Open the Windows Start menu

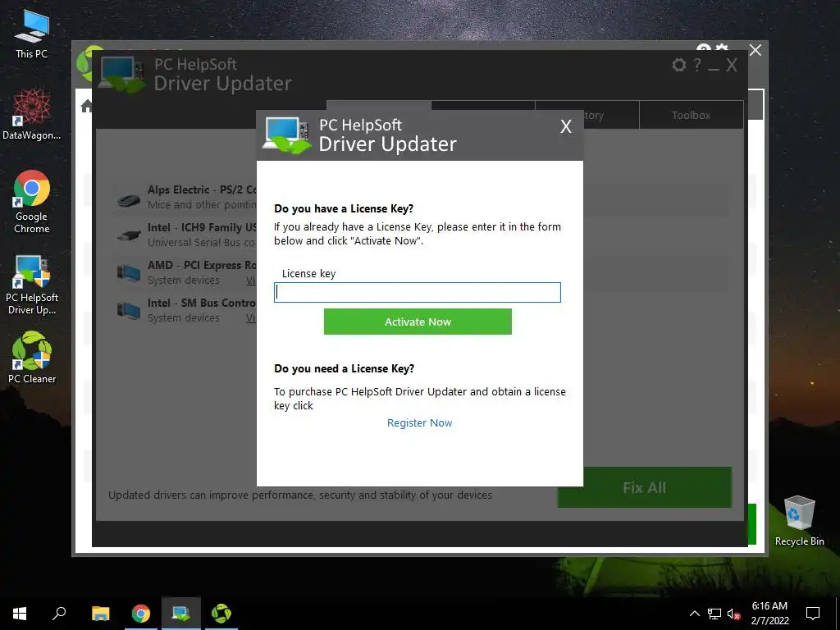click(x=20, y=614)
